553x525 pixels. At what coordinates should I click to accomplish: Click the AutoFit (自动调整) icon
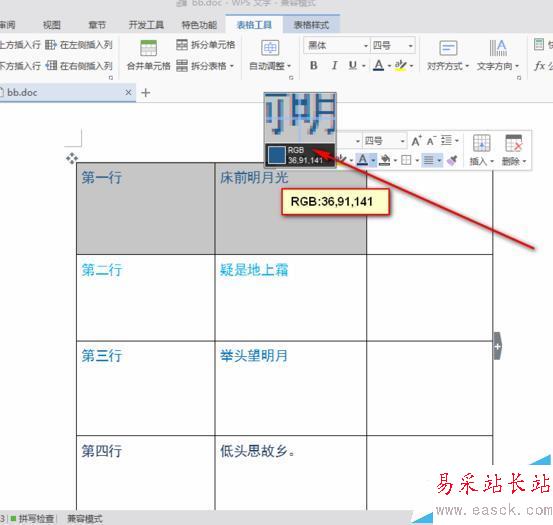coord(270,48)
